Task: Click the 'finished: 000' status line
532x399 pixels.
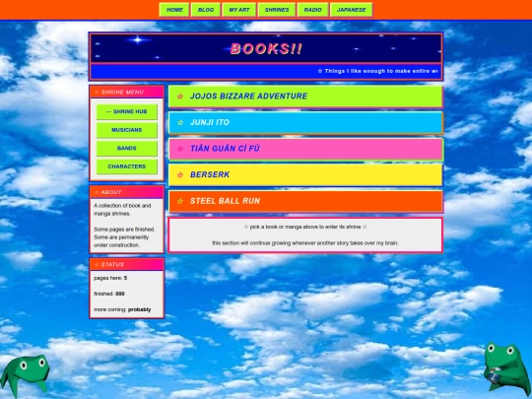Action: (x=109, y=294)
